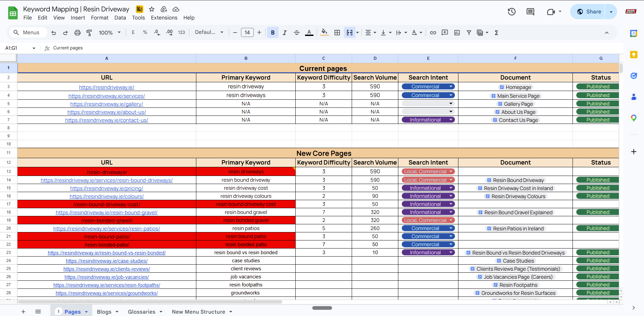
Task: Switch to the Blogs sheet tab
Action: click(104, 312)
